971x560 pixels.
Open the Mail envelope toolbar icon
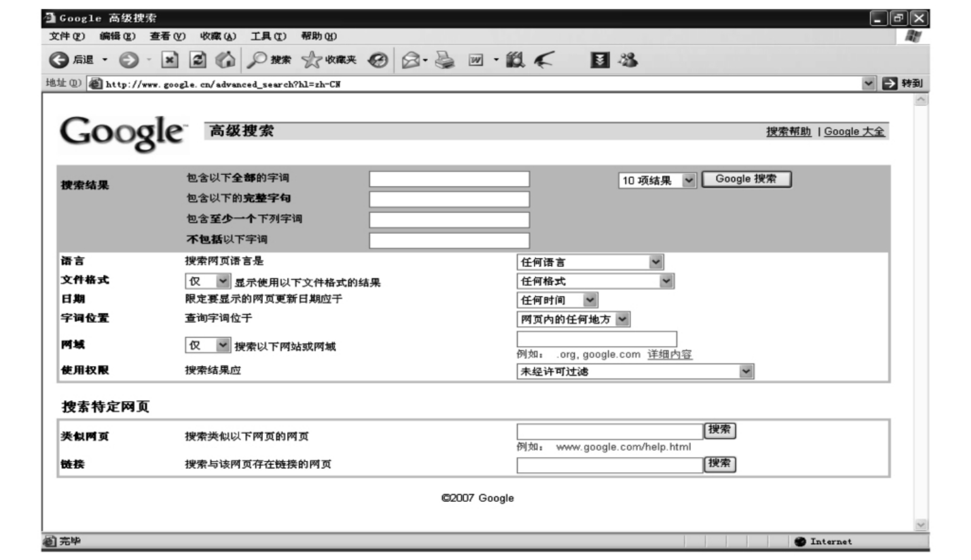[411, 60]
